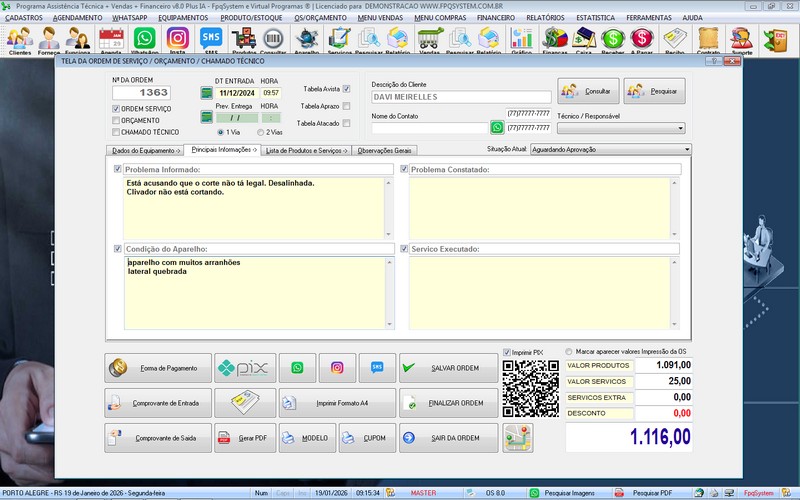Viewport: 800px width, 500px height.
Task: Select the 2 Vias radio button
Action: pos(260,132)
